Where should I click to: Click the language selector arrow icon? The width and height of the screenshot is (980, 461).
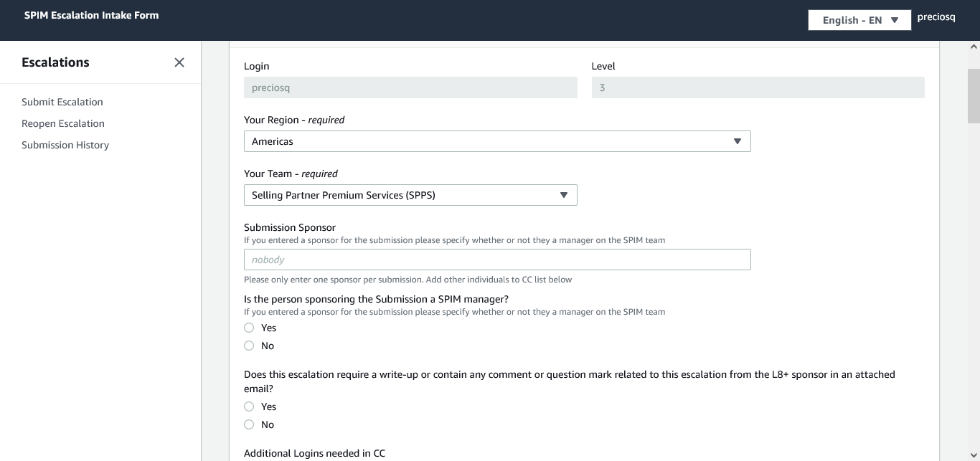tap(895, 20)
